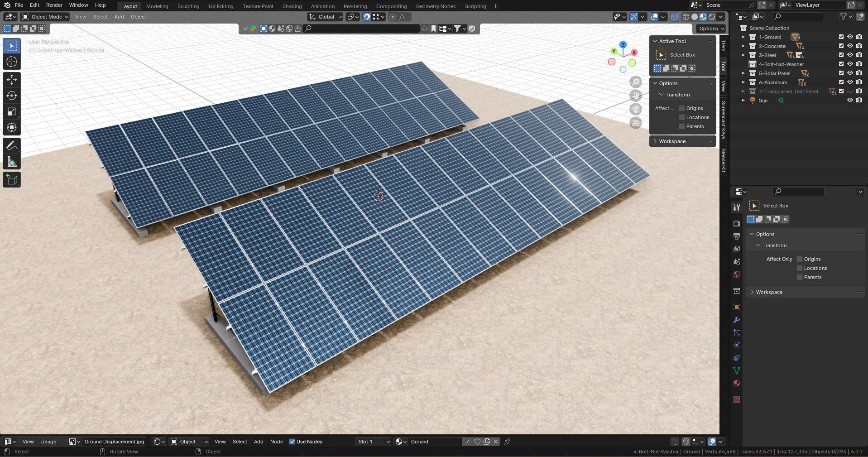
Task: Check Affect Only Locations in properties editor
Action: point(800,268)
